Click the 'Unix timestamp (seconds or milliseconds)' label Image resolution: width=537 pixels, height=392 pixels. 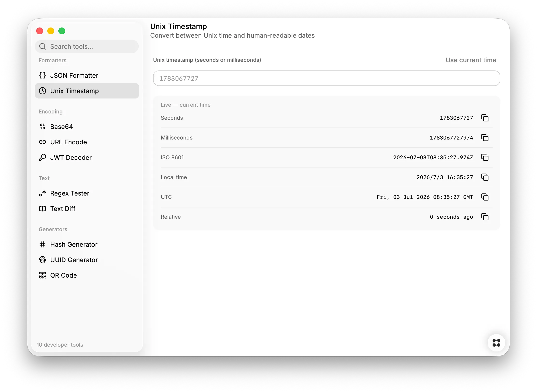[x=207, y=60]
